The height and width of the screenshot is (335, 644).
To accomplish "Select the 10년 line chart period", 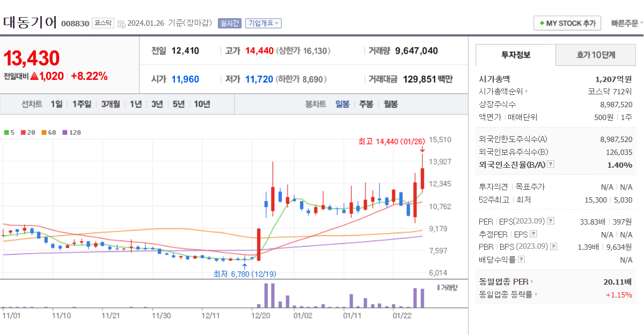I will 202,104.
